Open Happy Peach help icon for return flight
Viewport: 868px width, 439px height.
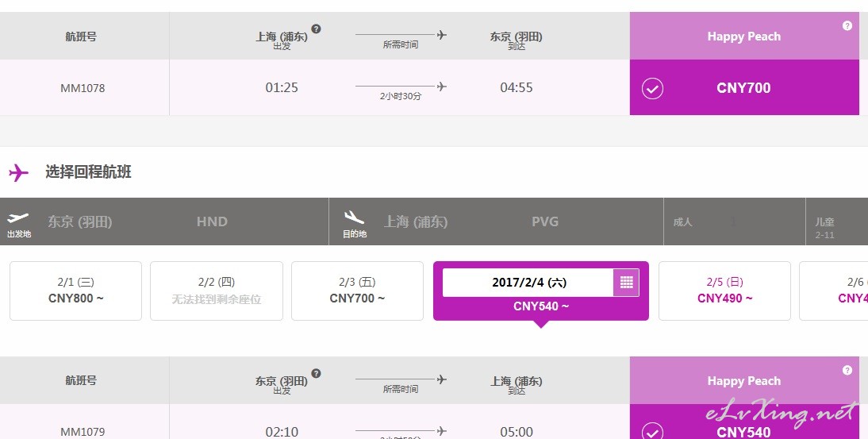847,371
